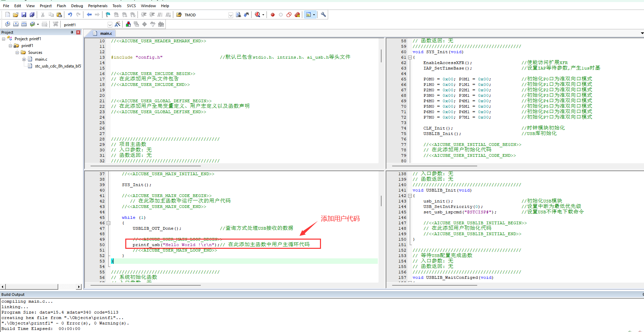
Task: Open the editor tab list arrow
Action: [642, 33]
